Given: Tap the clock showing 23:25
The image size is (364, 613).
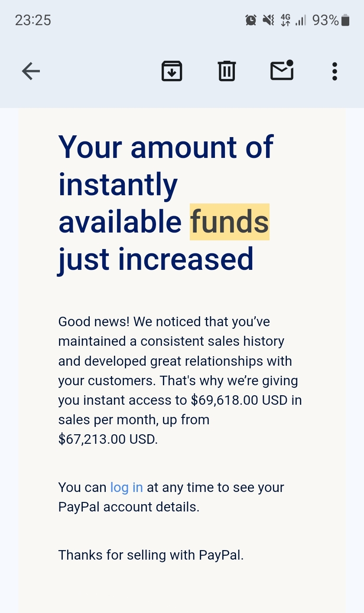Looking at the screenshot, I should 32,20.
